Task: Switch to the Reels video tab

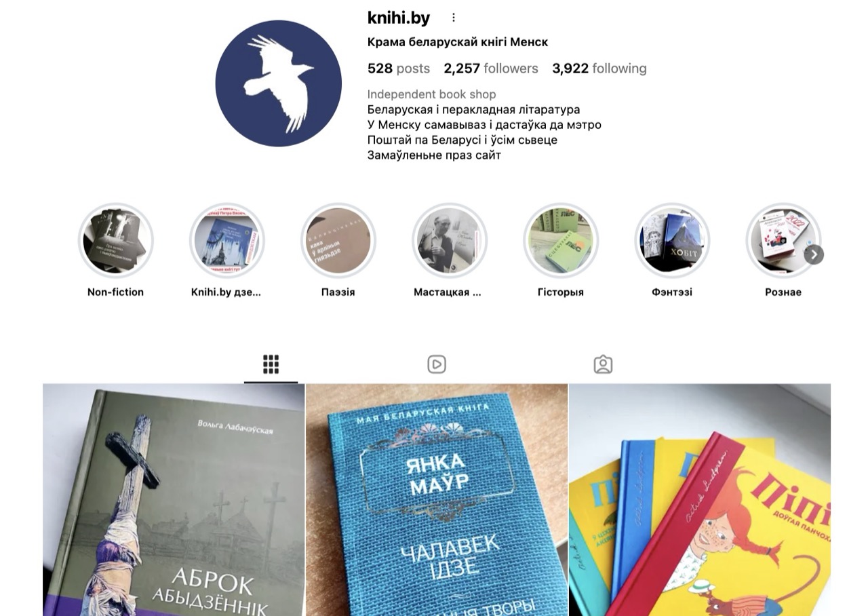Action: (437, 364)
